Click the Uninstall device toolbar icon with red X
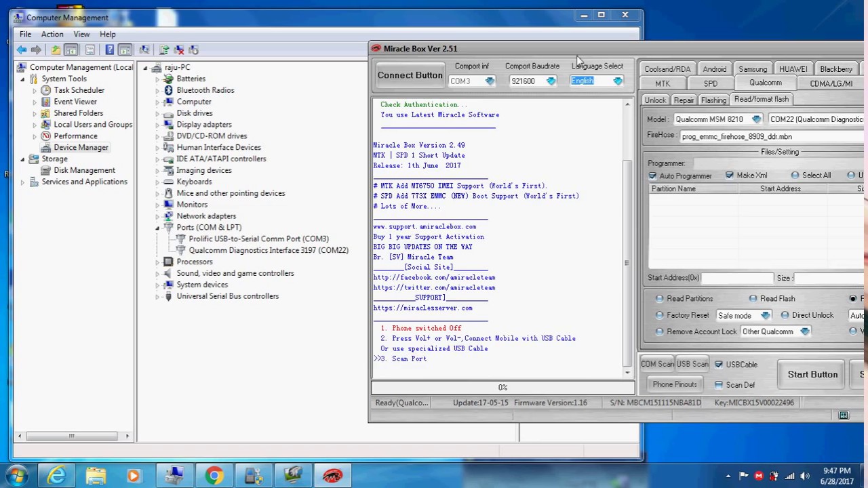This screenshot has width=868, height=488. [179, 49]
